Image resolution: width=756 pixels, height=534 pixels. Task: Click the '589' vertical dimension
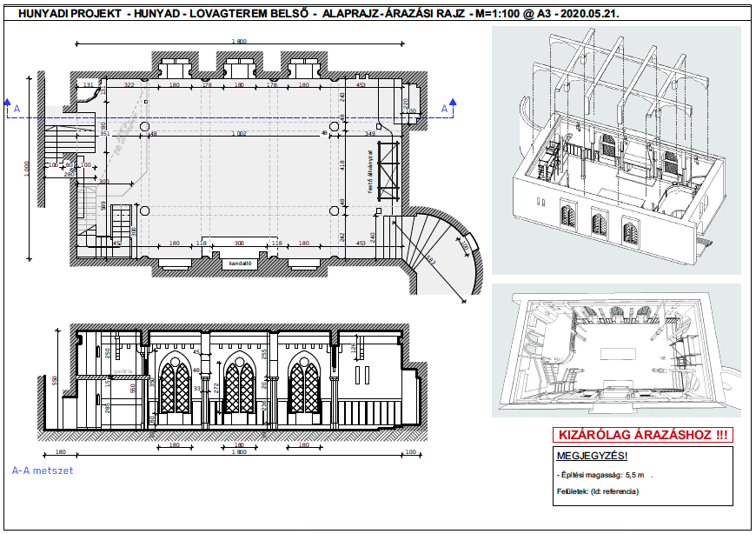[x=103, y=205]
